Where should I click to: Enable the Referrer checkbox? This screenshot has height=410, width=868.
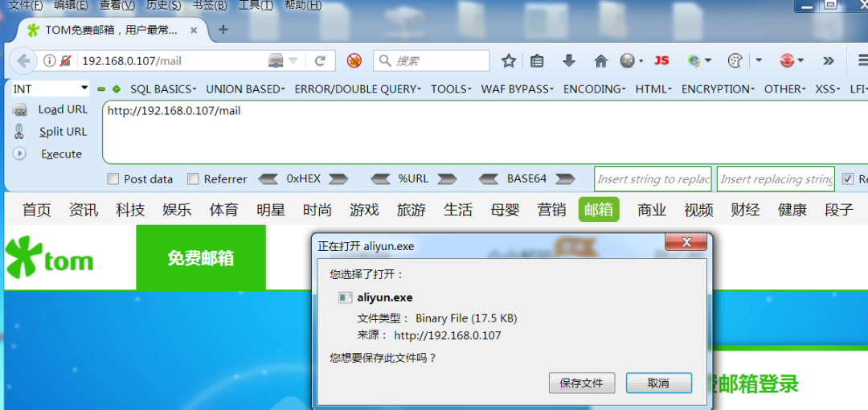coord(193,179)
